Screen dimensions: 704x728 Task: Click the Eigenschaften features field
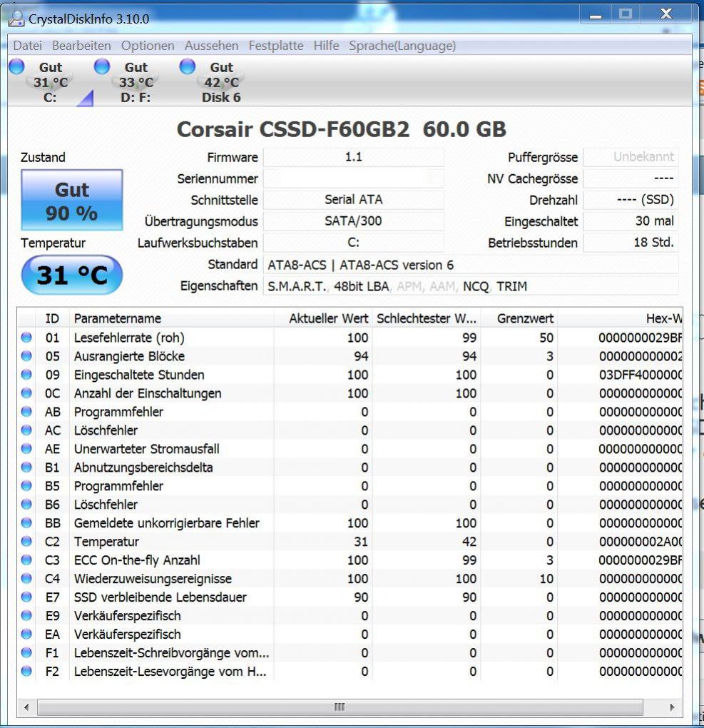tap(471, 286)
